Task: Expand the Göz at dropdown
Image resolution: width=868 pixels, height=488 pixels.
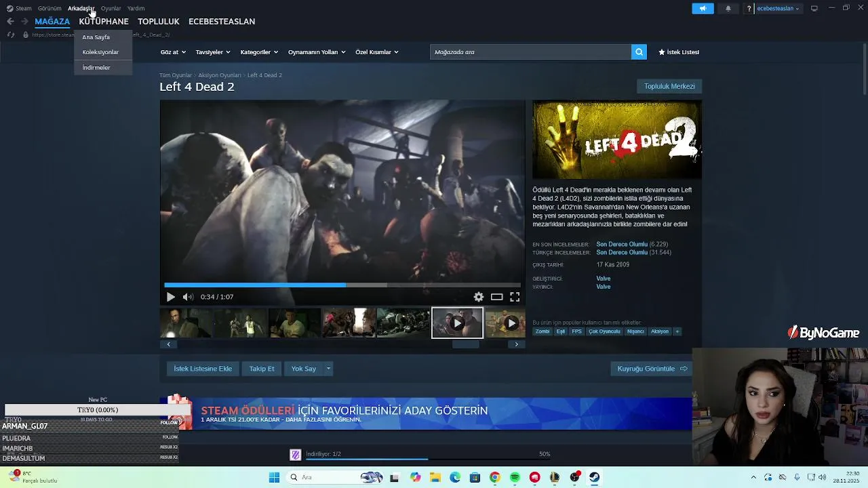Action: [x=172, y=52]
